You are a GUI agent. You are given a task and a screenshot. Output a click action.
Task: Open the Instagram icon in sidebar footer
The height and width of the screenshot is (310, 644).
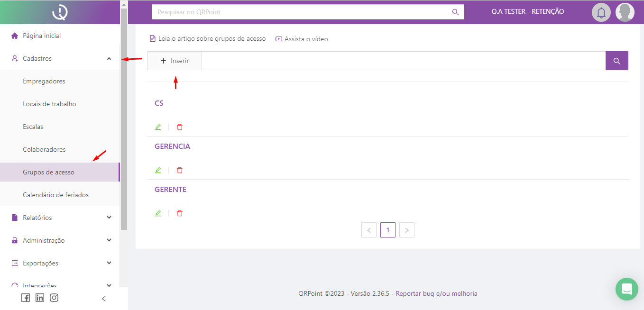(54, 298)
